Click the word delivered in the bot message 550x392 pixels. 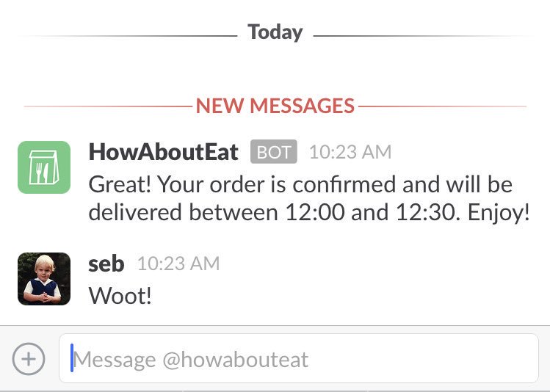pyautogui.click(x=135, y=213)
